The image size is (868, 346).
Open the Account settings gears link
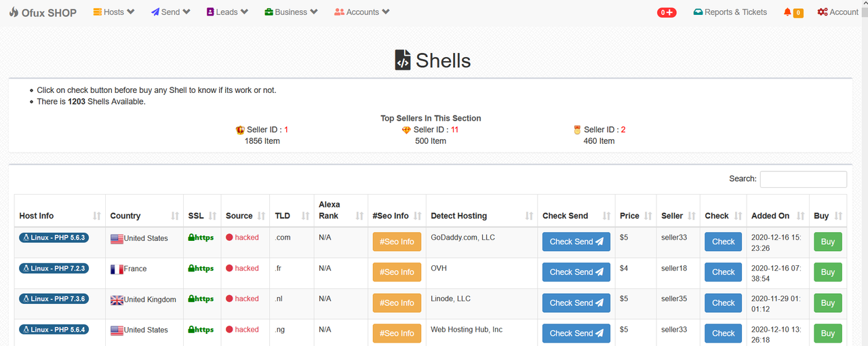[838, 12]
